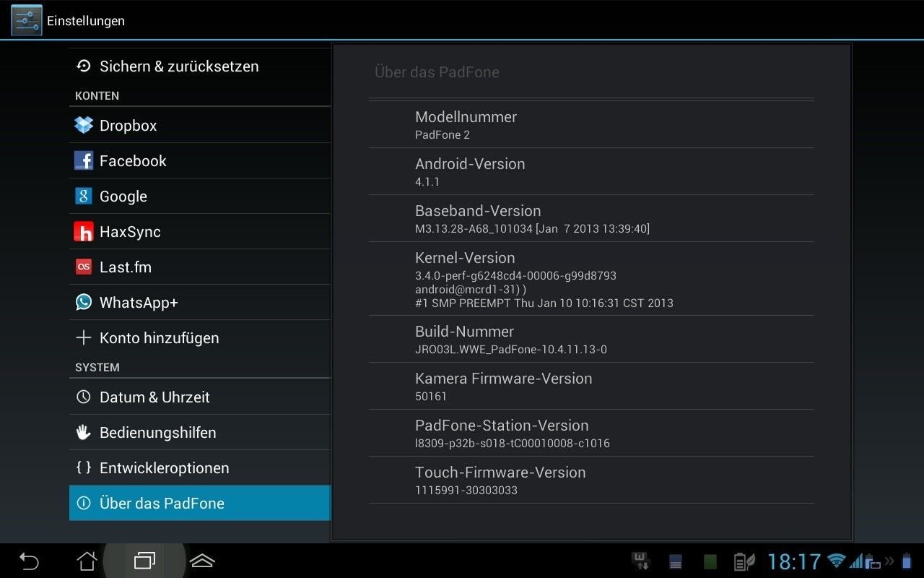Open the Google account entry
Viewport: 924px width, 578px height.
200,196
